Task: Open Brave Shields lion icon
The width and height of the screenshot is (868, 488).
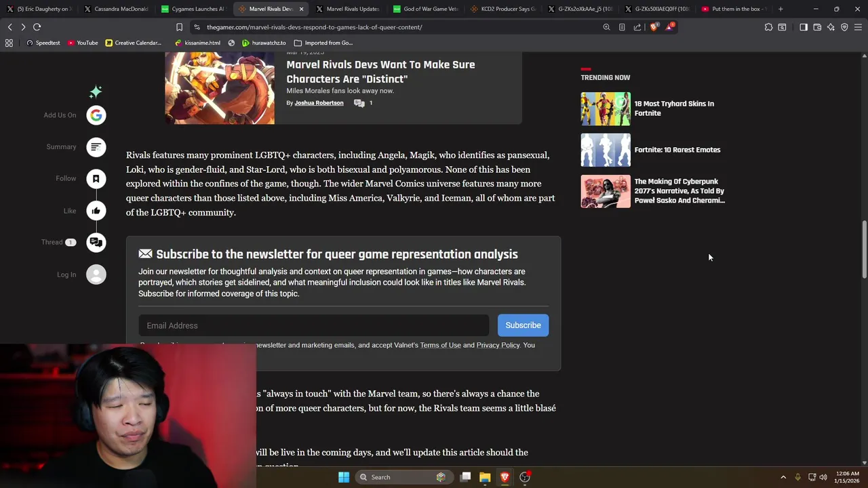Action: point(654,27)
